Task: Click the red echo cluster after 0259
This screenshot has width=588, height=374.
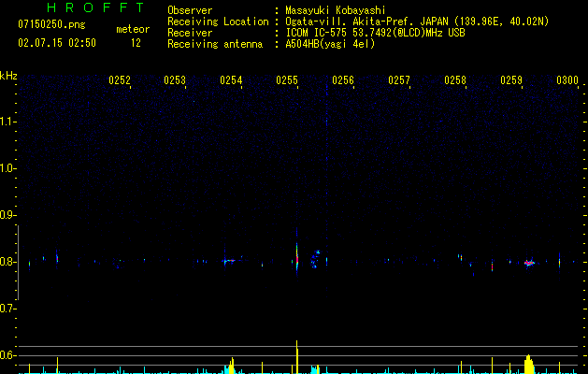Action: tap(529, 263)
